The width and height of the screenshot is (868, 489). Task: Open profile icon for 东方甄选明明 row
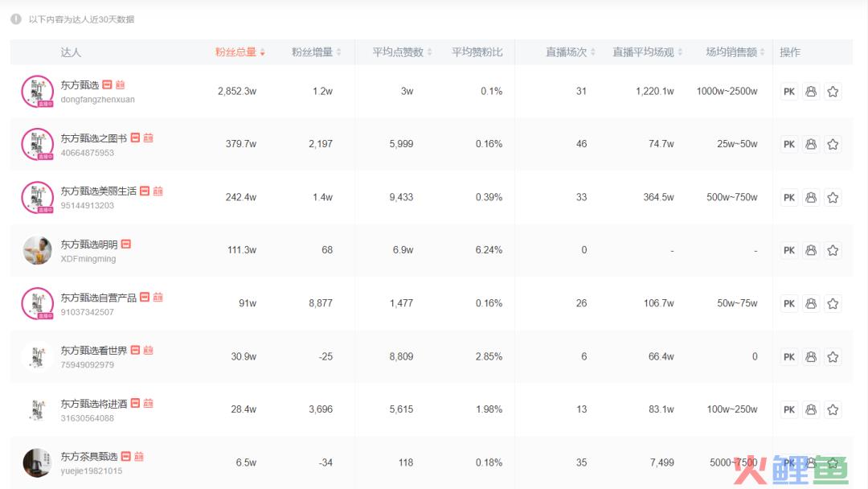tap(811, 250)
